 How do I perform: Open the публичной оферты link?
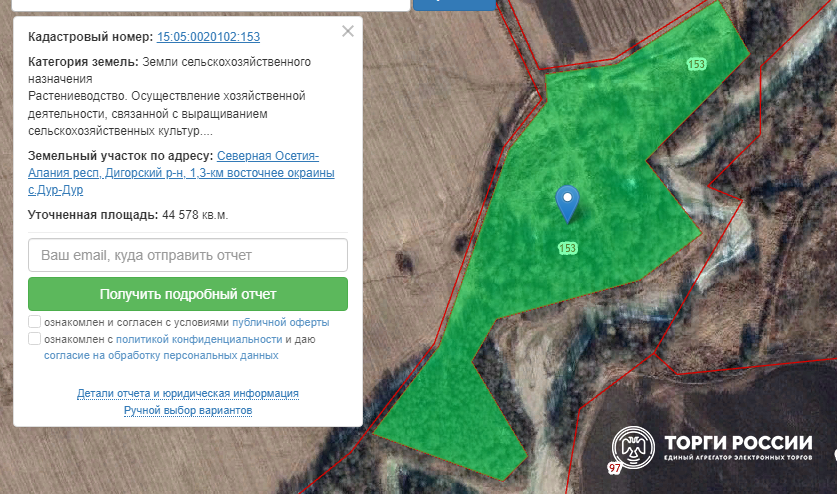(x=280, y=323)
